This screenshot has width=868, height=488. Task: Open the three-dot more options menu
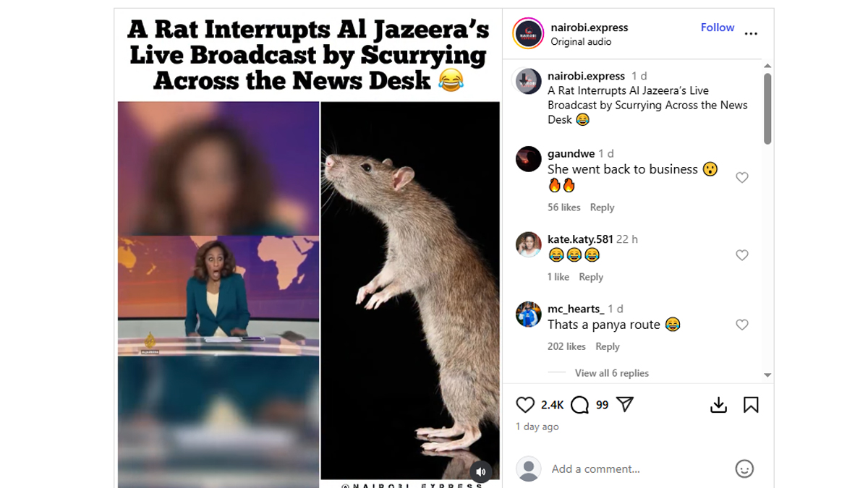(751, 33)
